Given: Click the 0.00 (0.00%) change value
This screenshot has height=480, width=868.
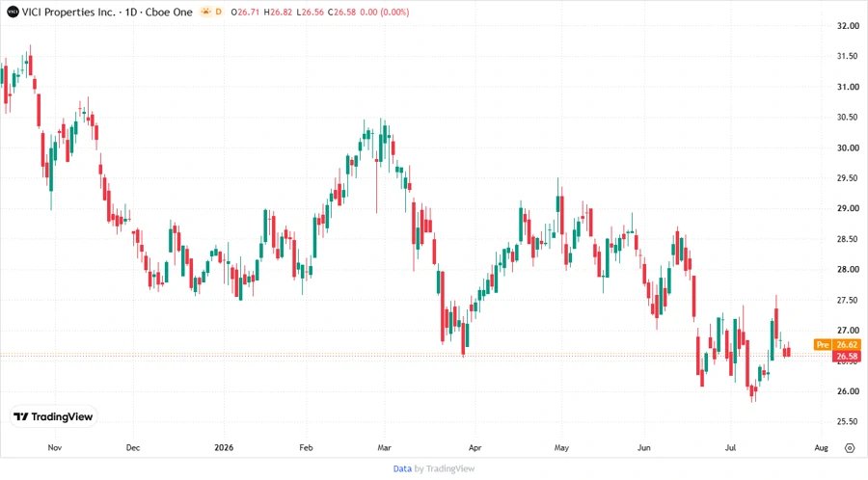Looking at the screenshot, I should (385, 13).
